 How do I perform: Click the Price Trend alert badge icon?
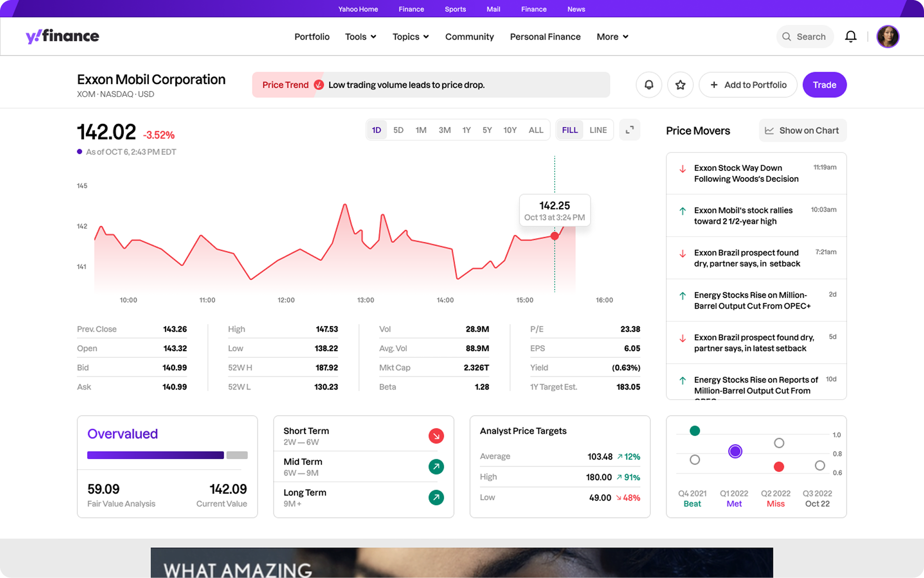click(319, 85)
